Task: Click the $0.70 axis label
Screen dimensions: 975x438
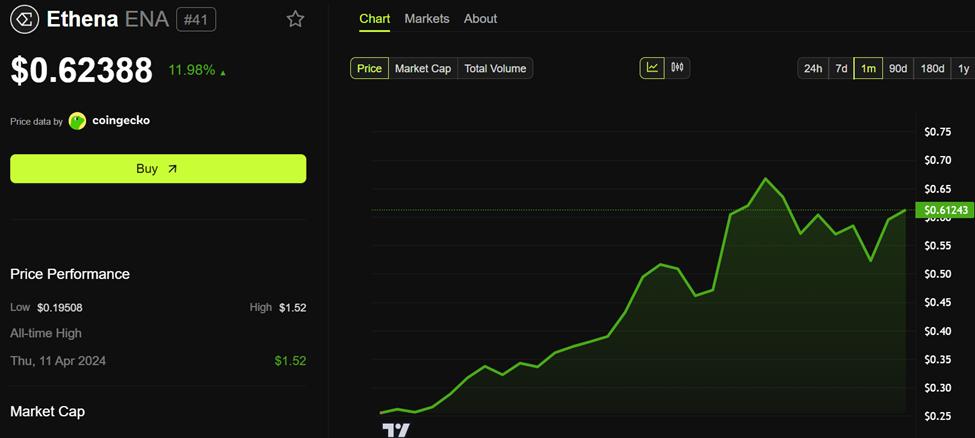Action: coord(938,161)
